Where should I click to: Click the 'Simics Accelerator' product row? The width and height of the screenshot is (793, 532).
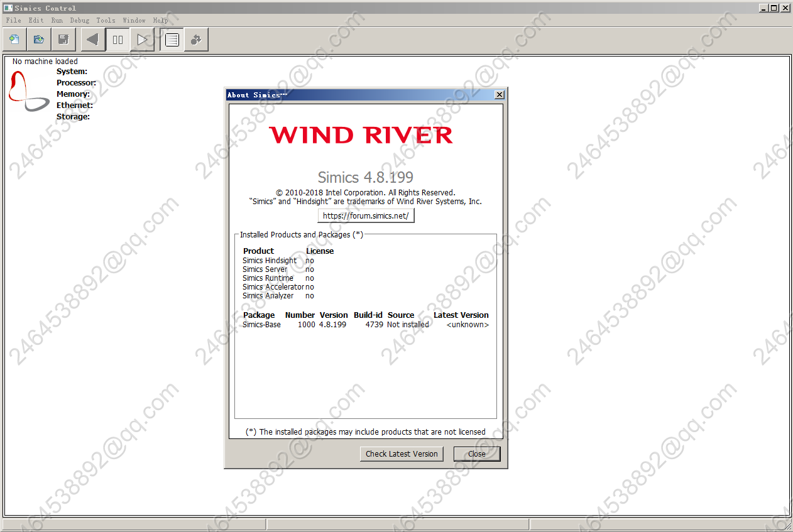coord(278,287)
